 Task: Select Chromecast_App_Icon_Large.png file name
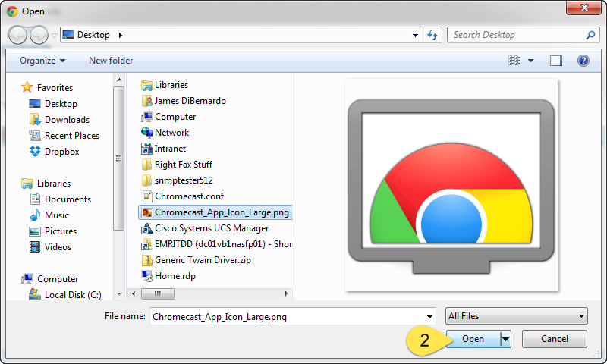(222, 212)
